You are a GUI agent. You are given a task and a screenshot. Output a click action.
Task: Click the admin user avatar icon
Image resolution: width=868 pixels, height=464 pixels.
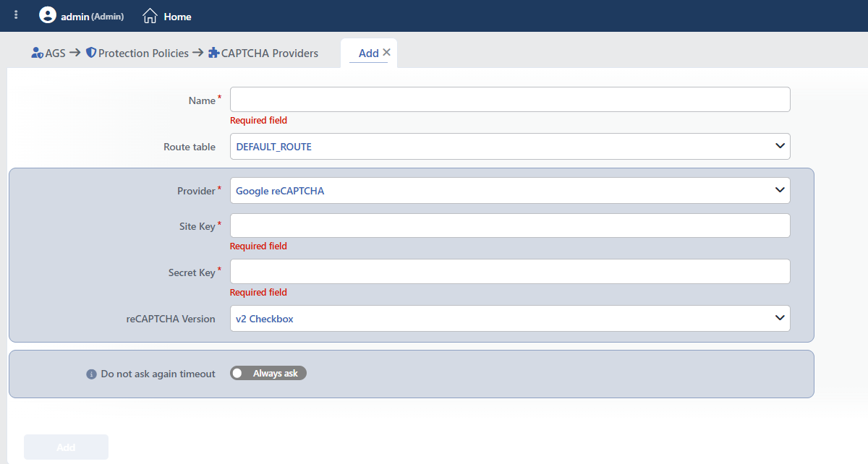click(48, 15)
